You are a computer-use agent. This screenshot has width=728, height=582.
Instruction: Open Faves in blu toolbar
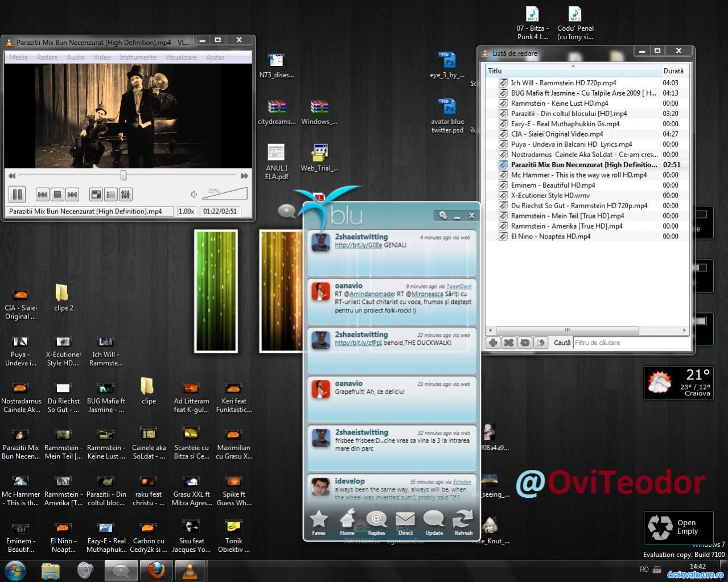pos(319,523)
